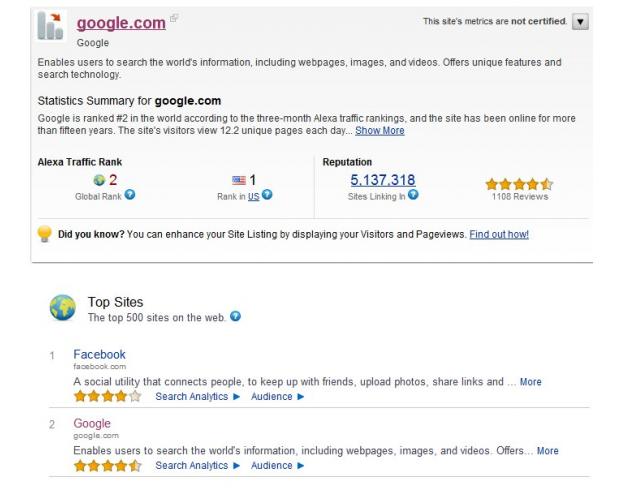Screen dimensions: 620x490
Task: Open the 5,137,318 sites linking in link
Action: click(383, 180)
